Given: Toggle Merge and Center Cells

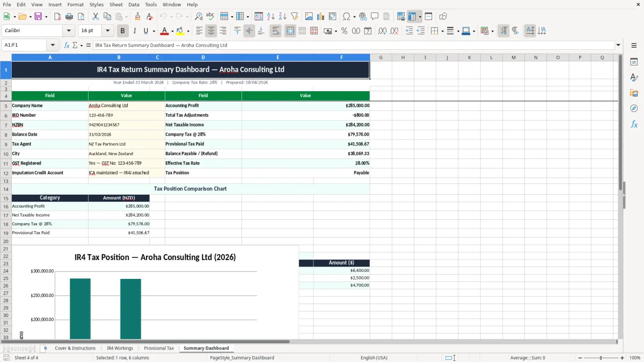Looking at the screenshot, I should tap(290, 31).
